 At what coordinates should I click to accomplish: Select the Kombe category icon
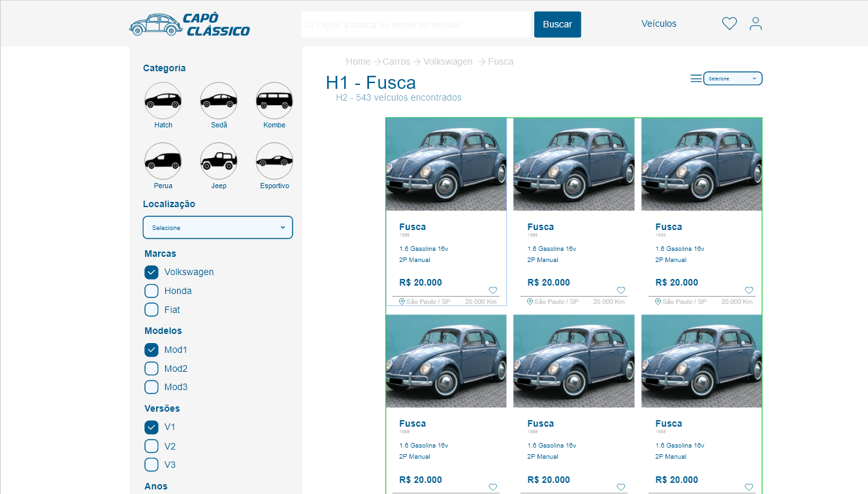[274, 100]
